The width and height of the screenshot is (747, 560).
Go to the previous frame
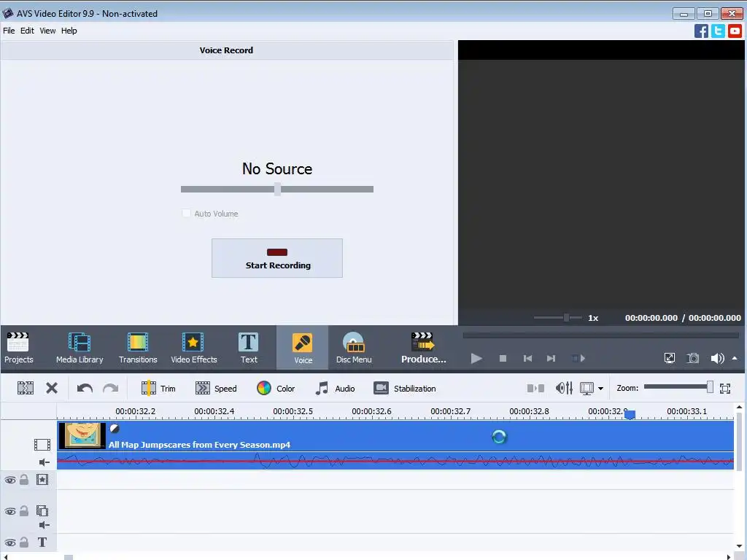tap(527, 358)
